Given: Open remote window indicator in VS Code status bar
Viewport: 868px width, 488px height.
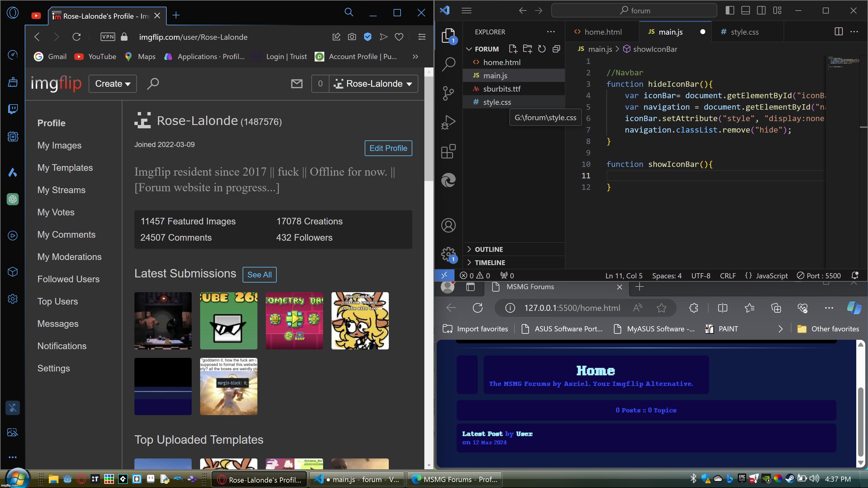Looking at the screenshot, I should pyautogui.click(x=445, y=276).
